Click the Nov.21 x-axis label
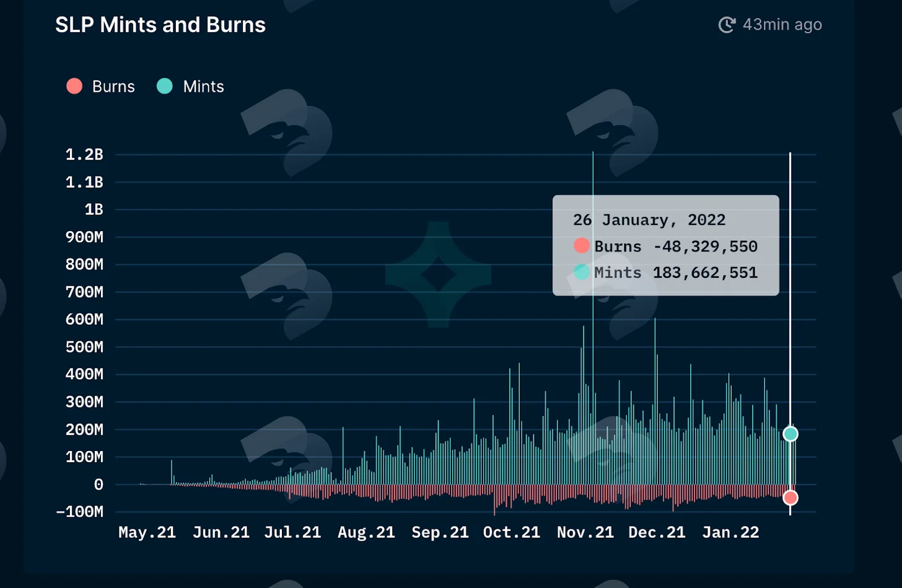The height and width of the screenshot is (588, 902). pyautogui.click(x=585, y=532)
